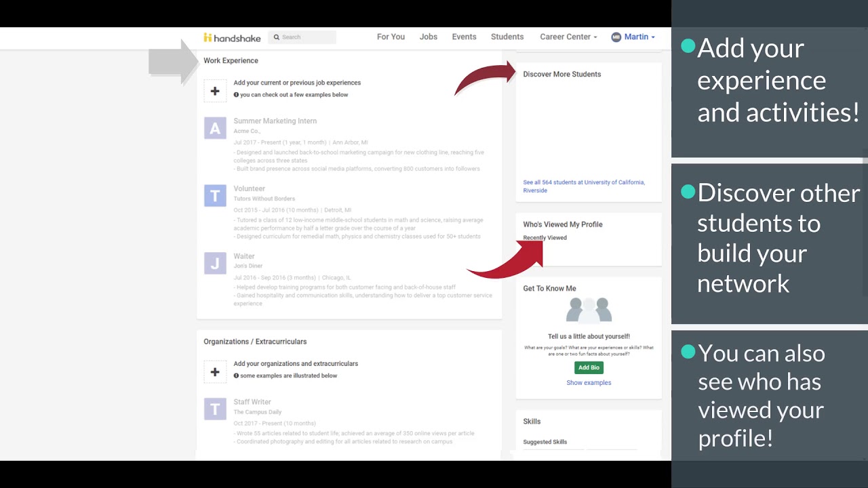This screenshot has width=868, height=488.
Task: Click 'Tell us a little about yourself!' text
Action: point(589,337)
